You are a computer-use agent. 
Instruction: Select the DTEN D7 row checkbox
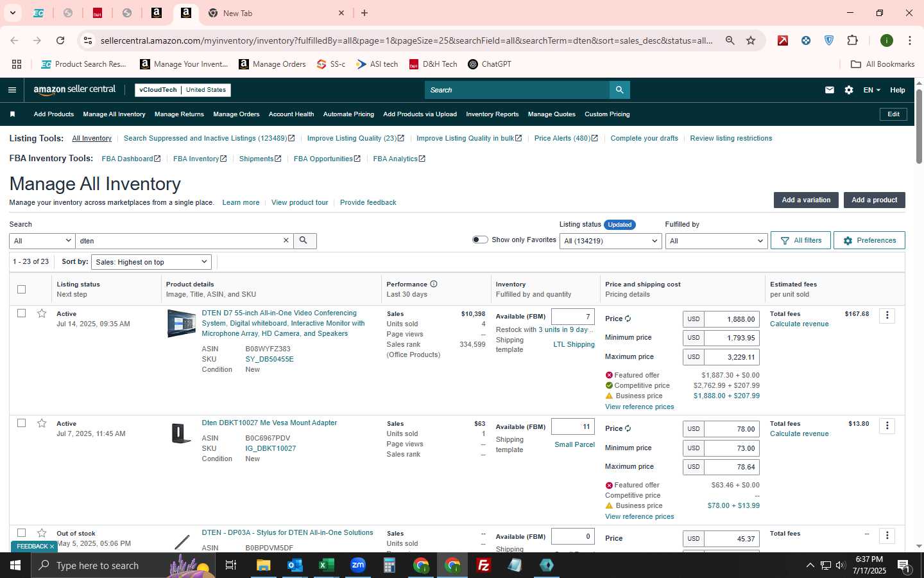tap(21, 313)
